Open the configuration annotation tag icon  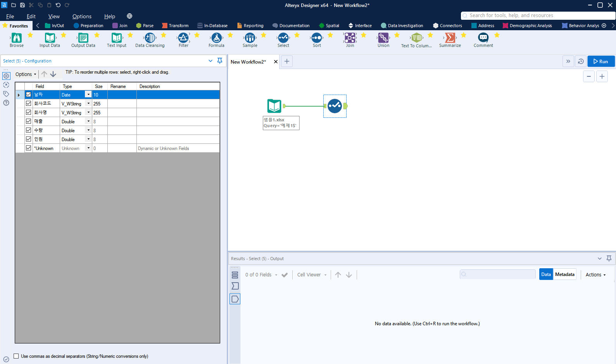6,94
